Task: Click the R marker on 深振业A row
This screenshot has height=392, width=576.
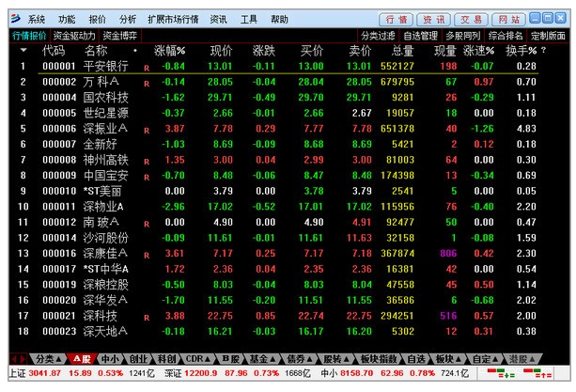Action: [x=147, y=131]
